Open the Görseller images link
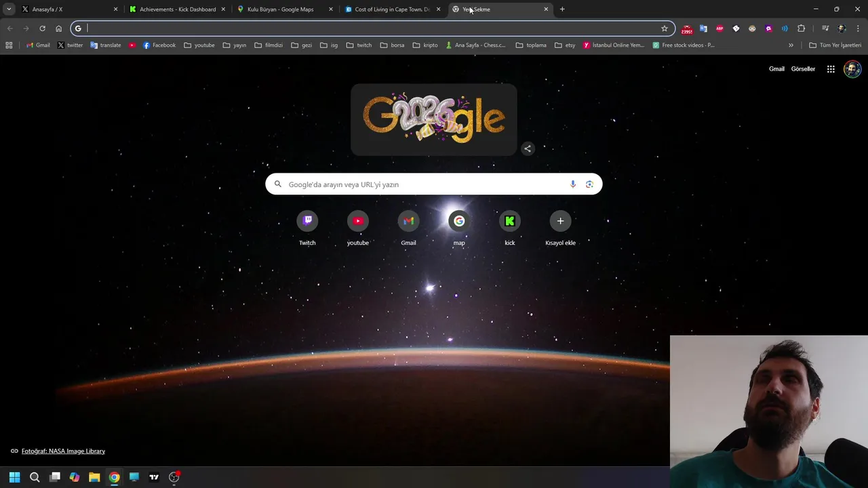 [x=803, y=69]
